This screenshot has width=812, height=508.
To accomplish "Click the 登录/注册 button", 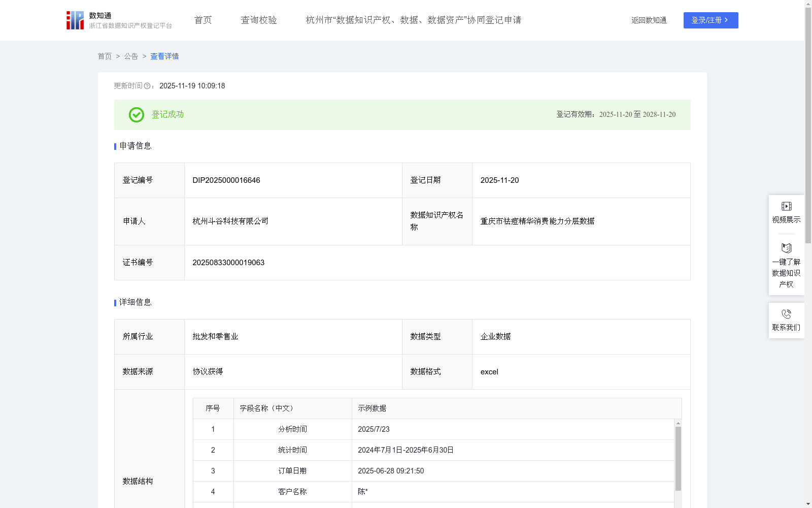I will tap(710, 20).
